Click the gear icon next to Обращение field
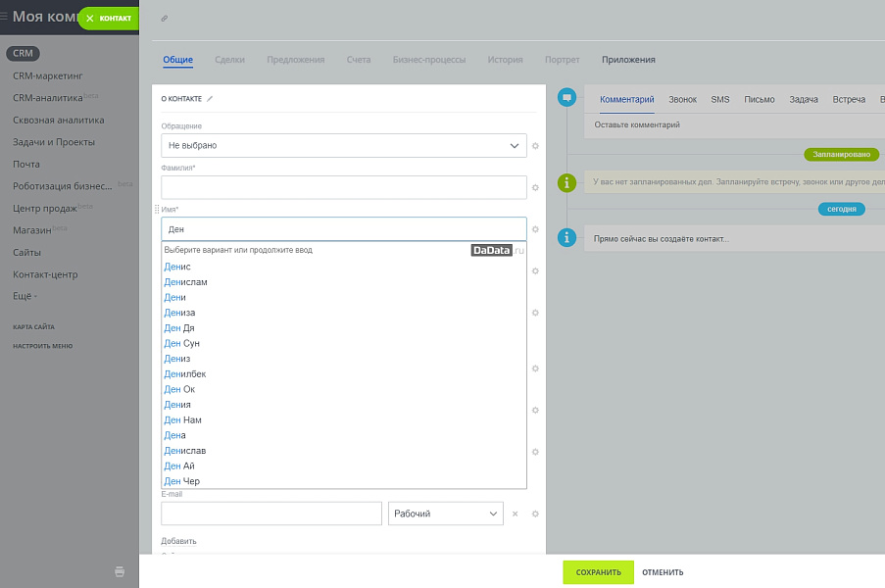 tap(535, 146)
